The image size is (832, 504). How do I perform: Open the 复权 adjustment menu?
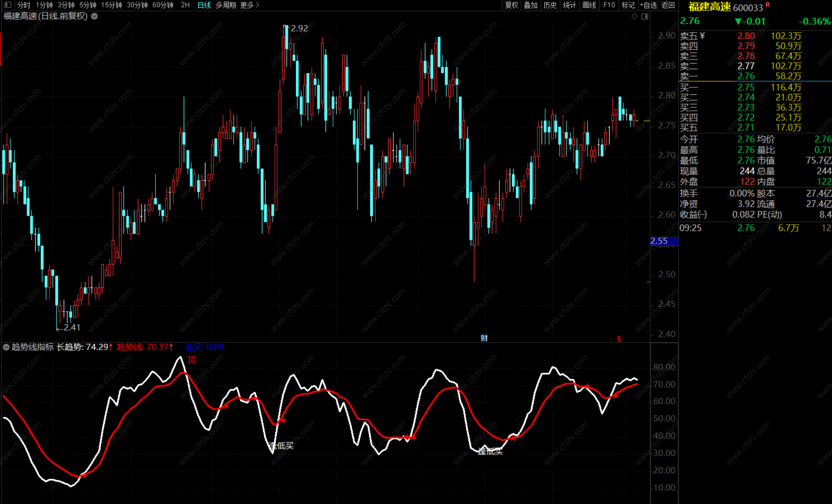point(511,5)
